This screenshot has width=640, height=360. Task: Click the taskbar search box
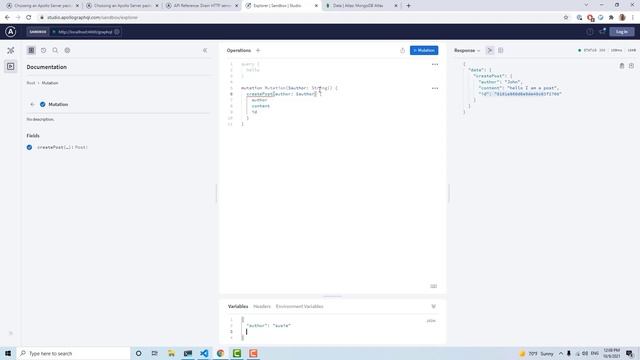click(73, 353)
